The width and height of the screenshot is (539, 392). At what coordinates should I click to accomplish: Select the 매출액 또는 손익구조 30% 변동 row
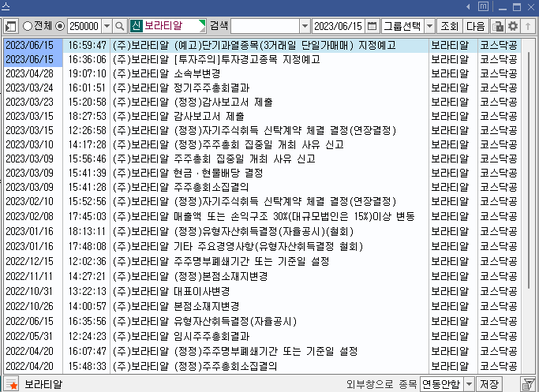point(263,216)
